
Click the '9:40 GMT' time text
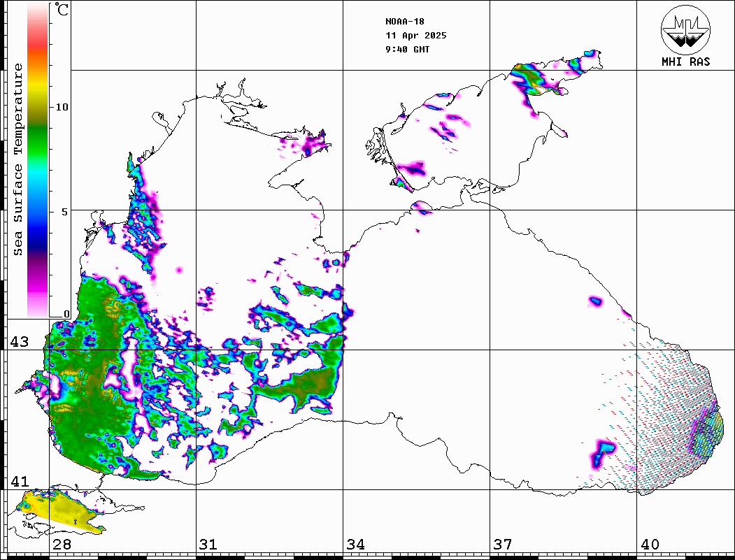coord(408,49)
